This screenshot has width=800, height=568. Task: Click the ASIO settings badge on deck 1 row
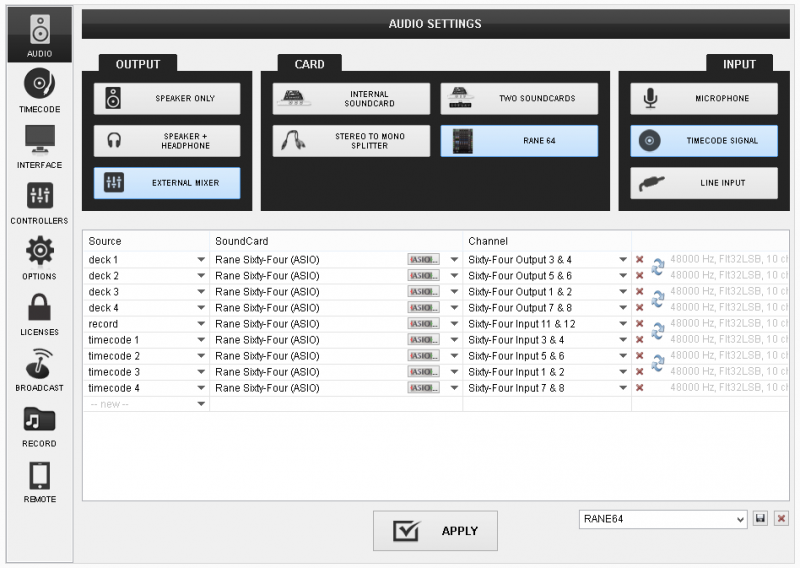423,259
